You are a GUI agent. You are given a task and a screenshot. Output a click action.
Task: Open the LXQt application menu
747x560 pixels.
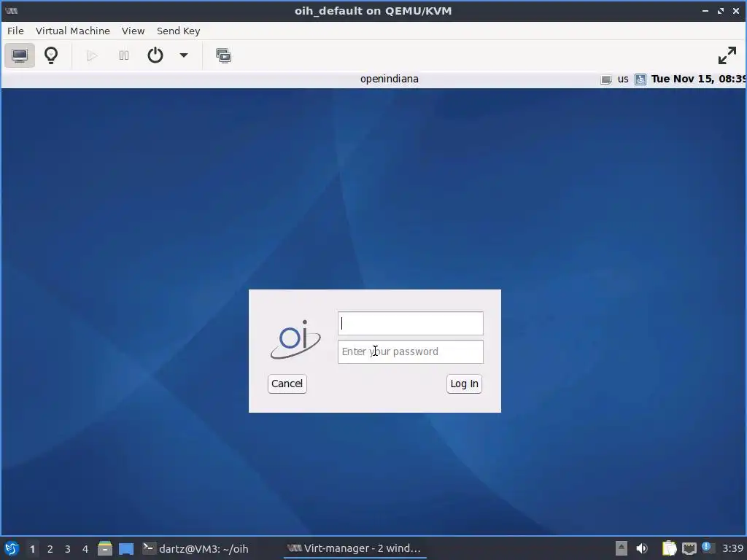point(12,548)
